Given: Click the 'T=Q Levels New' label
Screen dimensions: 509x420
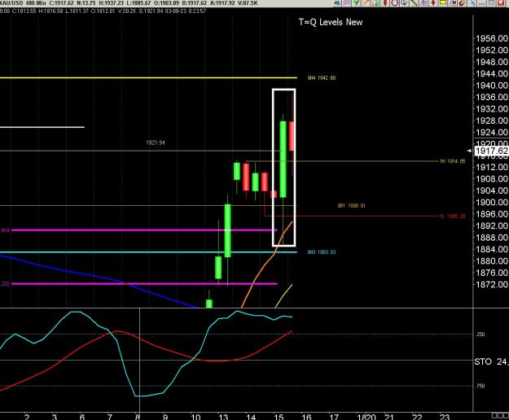Looking at the screenshot, I should (331, 22).
